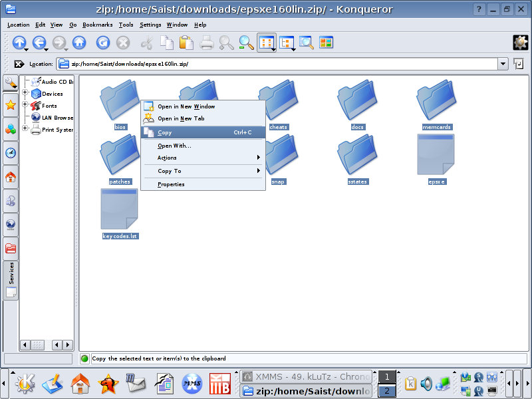This screenshot has width=532, height=399.
Task: Switch to virtual desktop 1 in pager
Action: 387,377
